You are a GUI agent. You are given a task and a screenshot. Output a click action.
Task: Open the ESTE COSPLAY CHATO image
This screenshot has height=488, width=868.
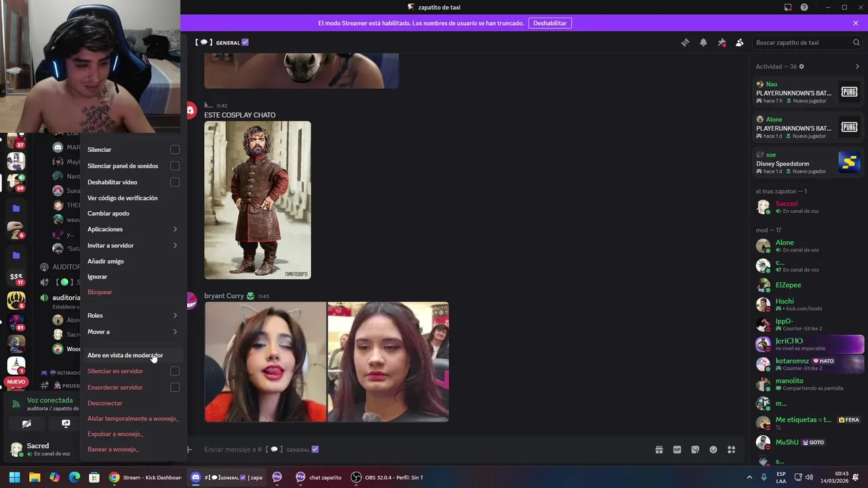(258, 200)
